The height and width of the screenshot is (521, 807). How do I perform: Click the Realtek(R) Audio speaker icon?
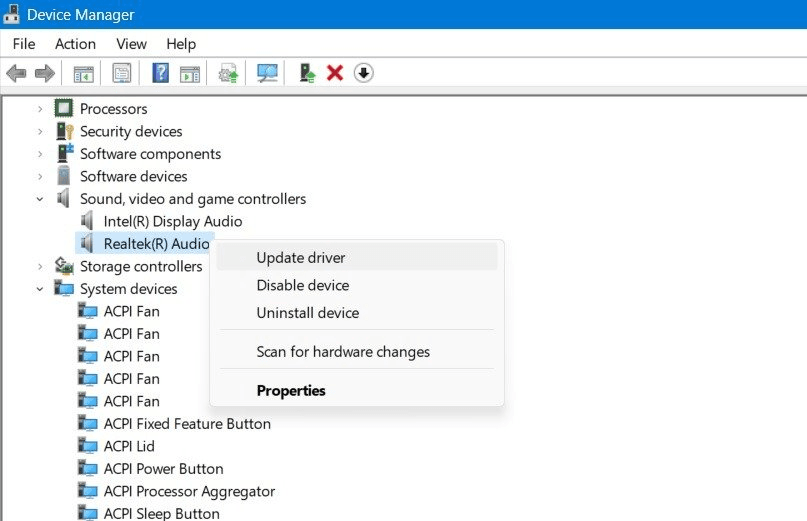click(87, 243)
